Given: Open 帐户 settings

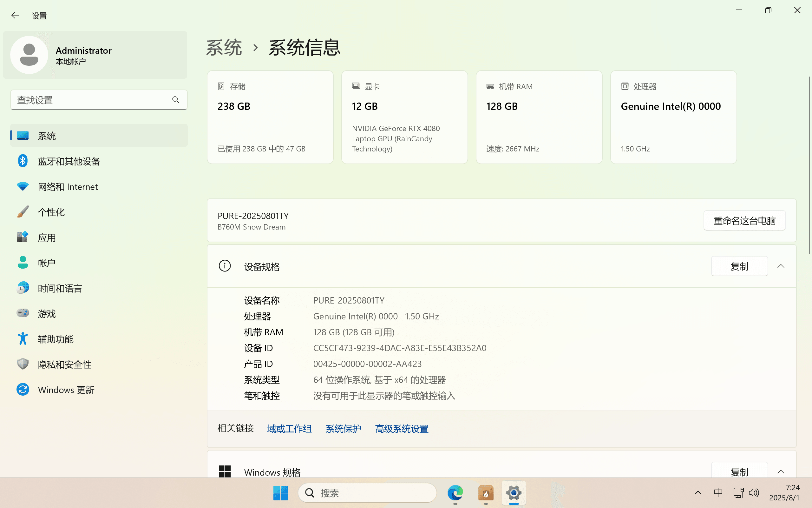Looking at the screenshot, I should click(x=99, y=263).
